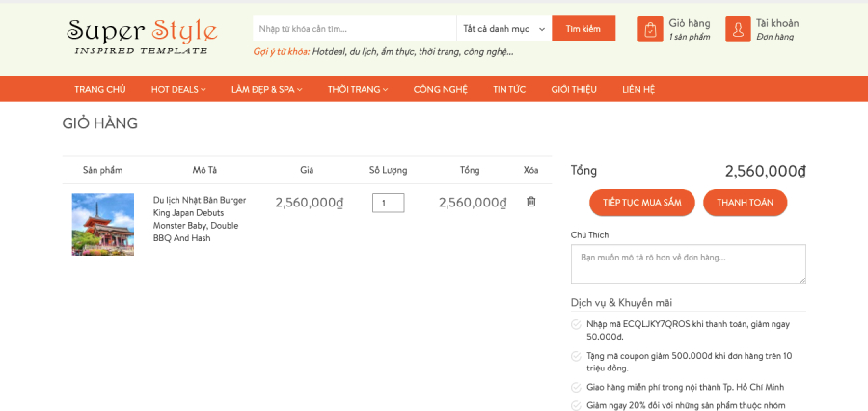Viewport: 868px width, 411px height.
Task: Go to TRANG CHỦ menu item
Action: coord(100,89)
